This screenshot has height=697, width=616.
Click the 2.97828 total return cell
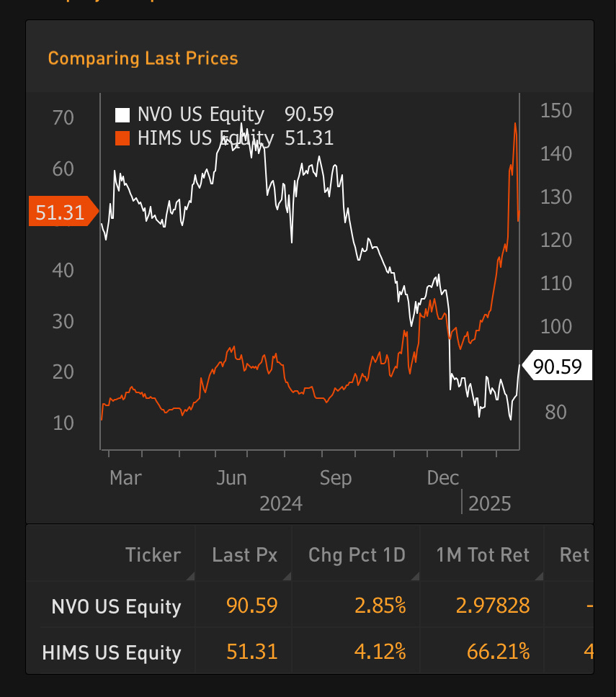pos(493,606)
